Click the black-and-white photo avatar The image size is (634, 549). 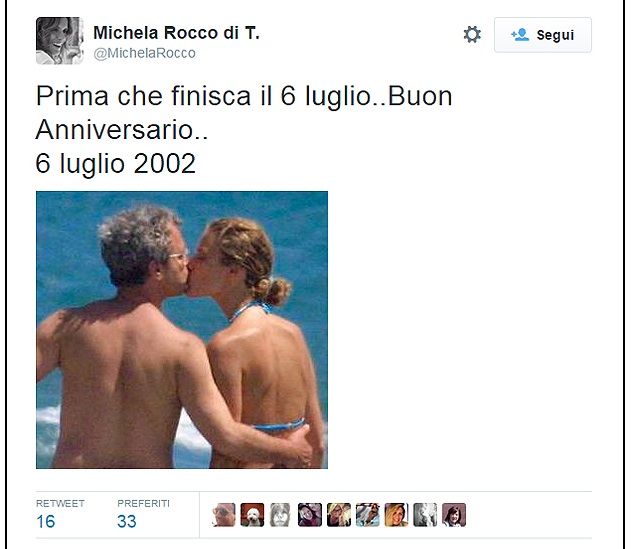[x=425, y=515]
